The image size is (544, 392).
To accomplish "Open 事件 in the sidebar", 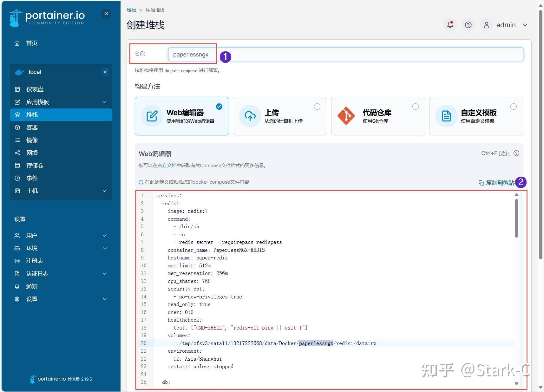I will pyautogui.click(x=32, y=178).
